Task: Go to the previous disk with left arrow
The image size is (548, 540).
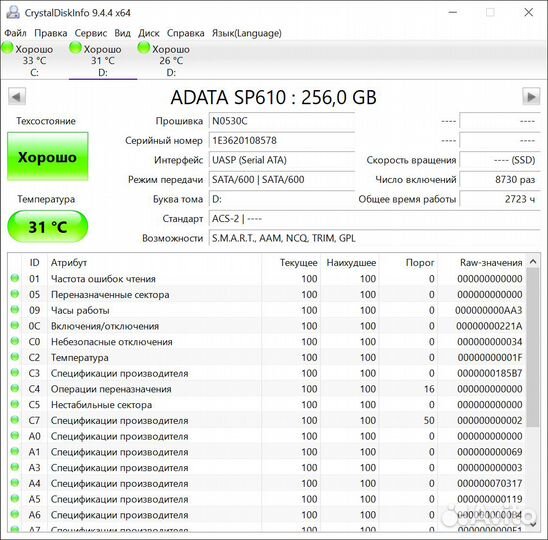Action: click(17, 96)
